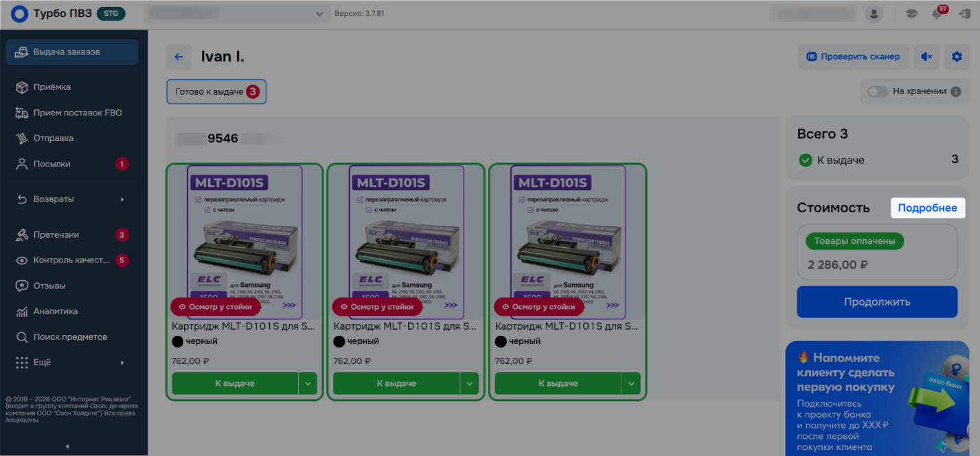Collapse the sidebar with bottom arrow
The image size is (980, 456).
point(67,446)
